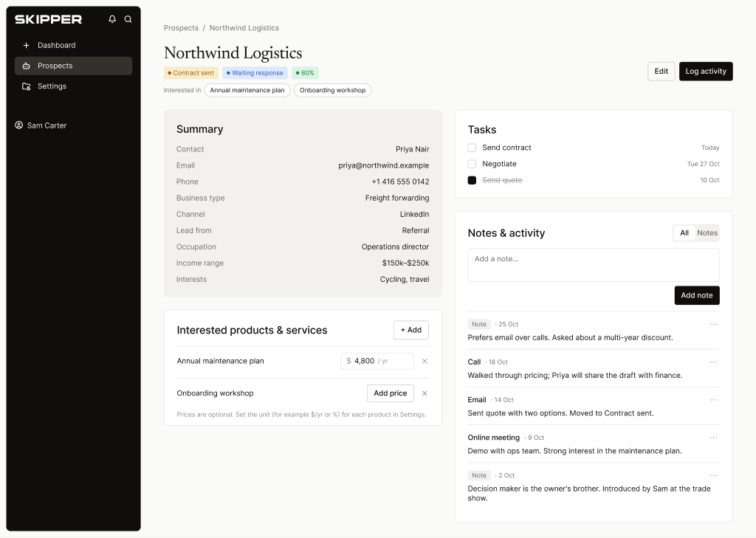This screenshot has height=538, width=756.
Task: Click the 80% probability badge
Action: pos(305,73)
